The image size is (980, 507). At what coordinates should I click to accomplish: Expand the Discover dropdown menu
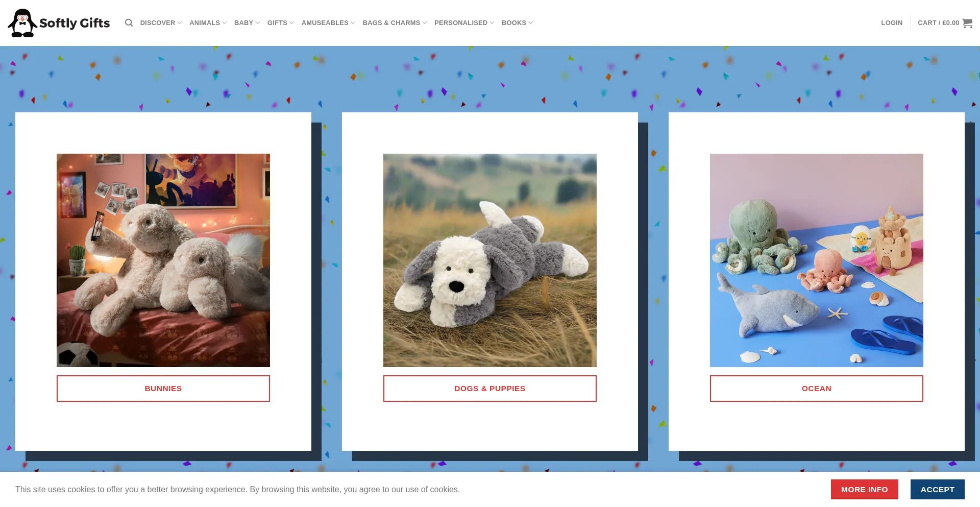[160, 23]
